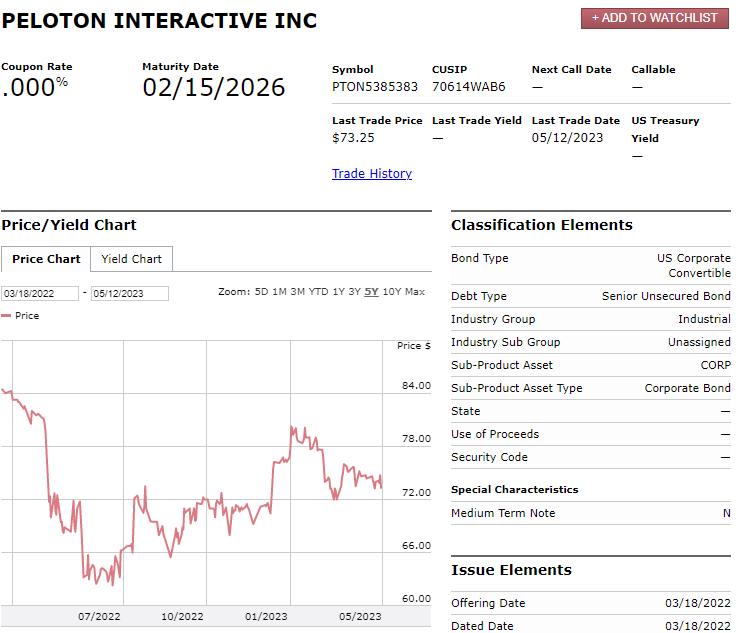
Task: Click the Medium Term Note row label
Action: point(503,513)
